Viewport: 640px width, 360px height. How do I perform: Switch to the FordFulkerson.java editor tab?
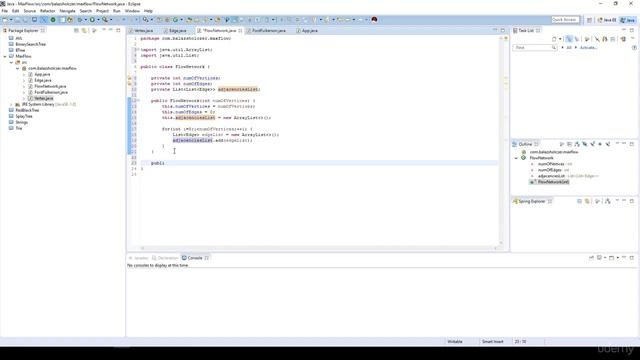pyautogui.click(x=268, y=31)
